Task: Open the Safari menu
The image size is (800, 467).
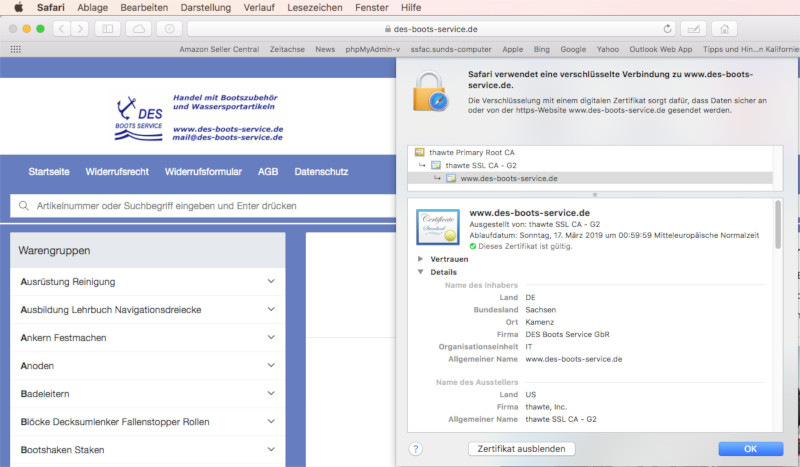Action: pos(51,7)
